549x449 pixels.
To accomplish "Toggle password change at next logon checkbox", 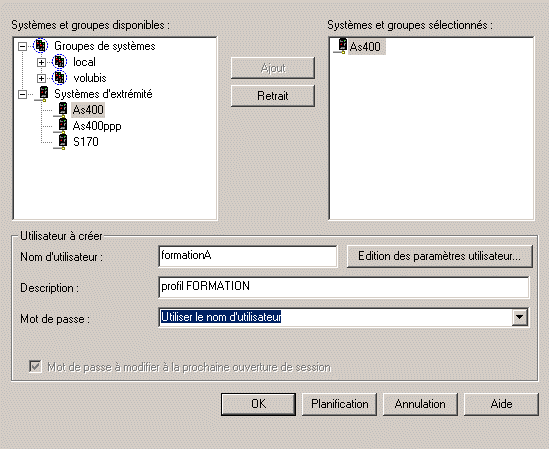I will 35,367.
